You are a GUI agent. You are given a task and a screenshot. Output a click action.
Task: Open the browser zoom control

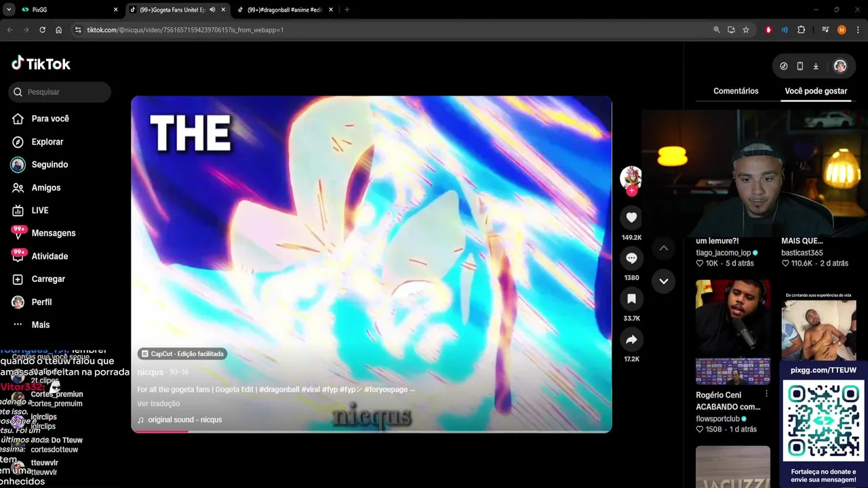tap(717, 30)
